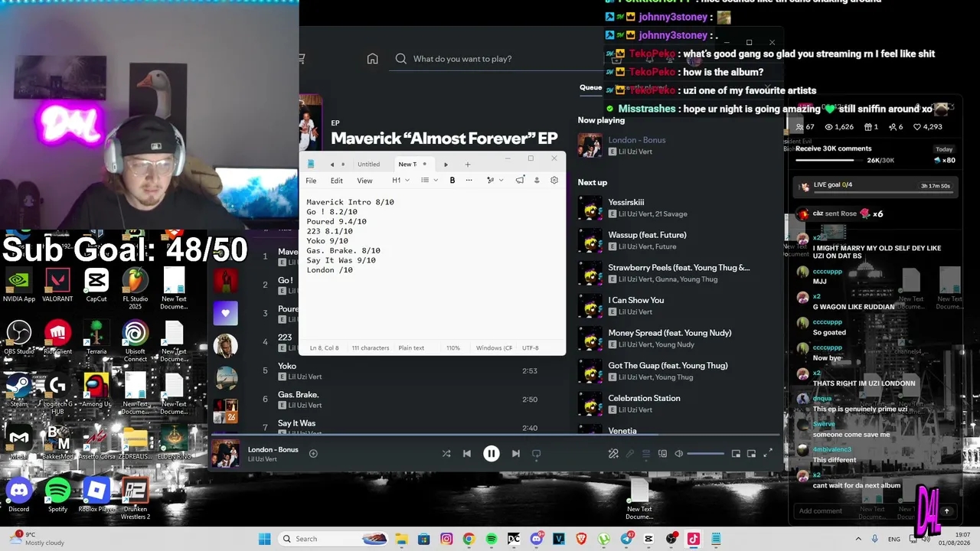Toggle the Spotify queue panel icon
The width and height of the screenshot is (980, 551).
coord(646,454)
